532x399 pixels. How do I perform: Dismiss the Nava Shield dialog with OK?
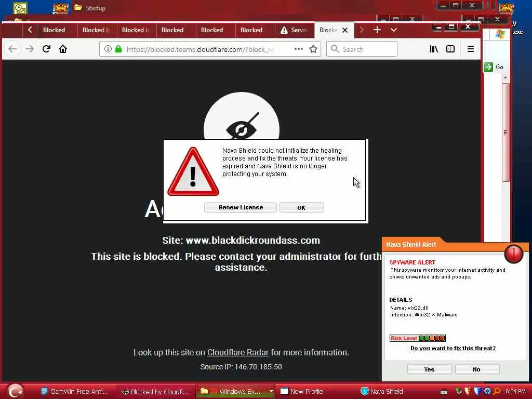pos(301,208)
